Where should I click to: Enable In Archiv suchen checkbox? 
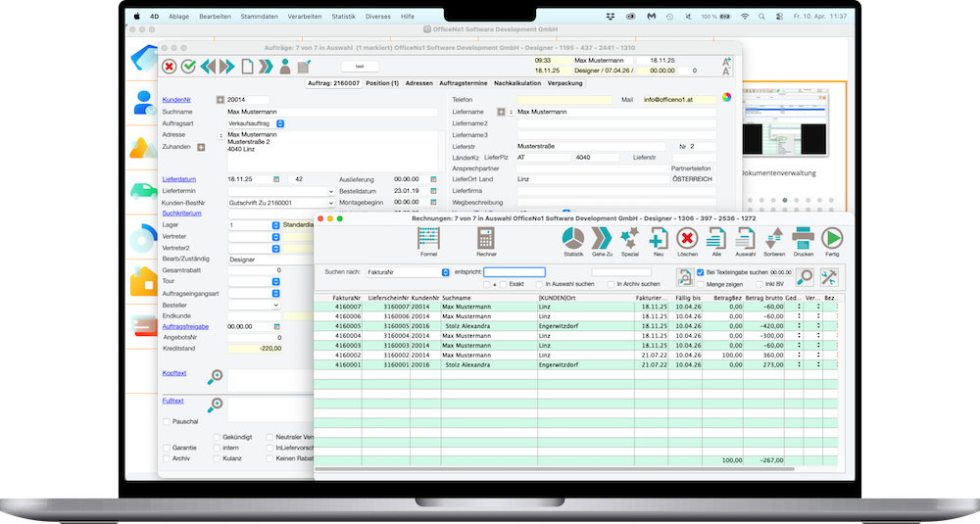[611, 284]
